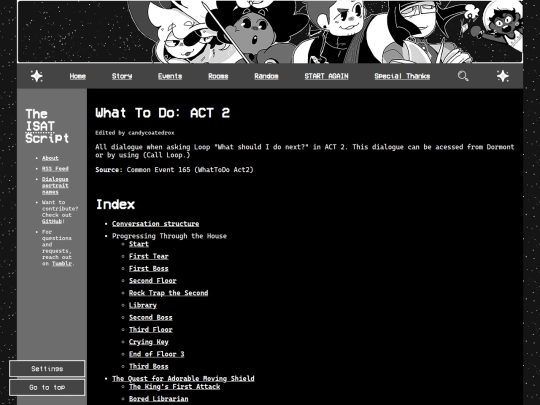Jump to End of Floor 3
The height and width of the screenshot is (405, 540).
157,354
